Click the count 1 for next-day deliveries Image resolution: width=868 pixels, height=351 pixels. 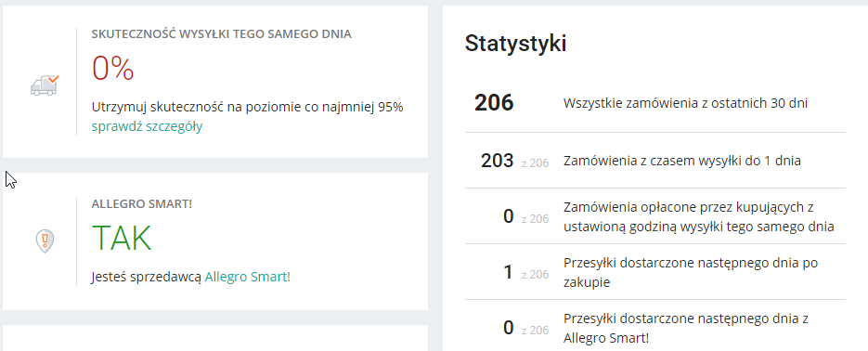[508, 272]
